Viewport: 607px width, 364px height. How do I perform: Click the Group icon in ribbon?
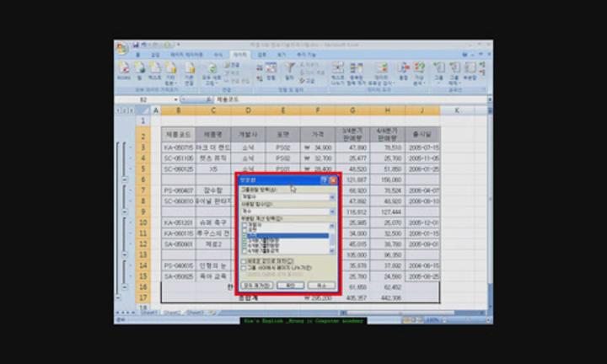pyautogui.click(x=438, y=72)
